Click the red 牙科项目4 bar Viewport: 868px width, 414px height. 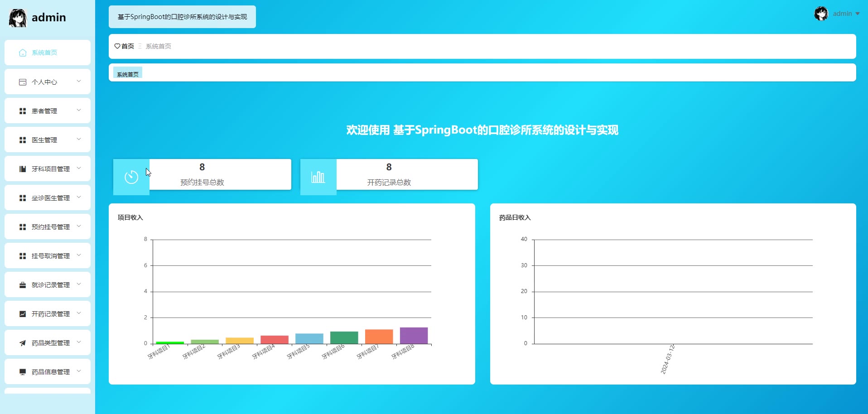pos(275,340)
